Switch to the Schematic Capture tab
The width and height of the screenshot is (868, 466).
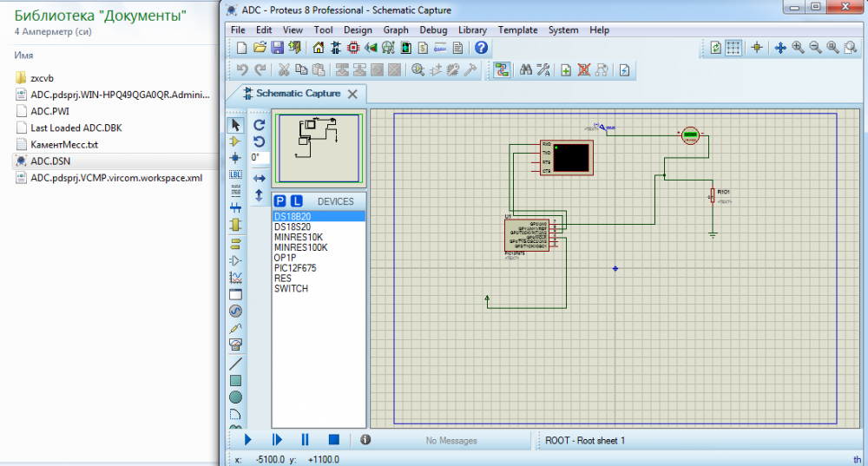(298, 94)
